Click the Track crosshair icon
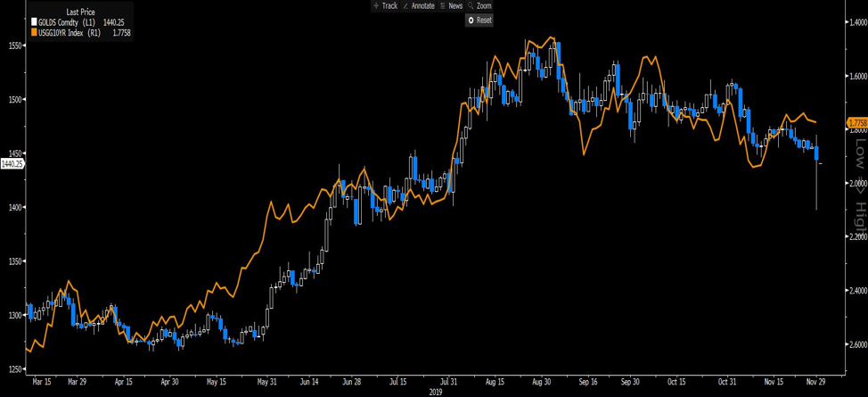The height and width of the screenshot is (397, 868). pyautogui.click(x=375, y=5)
